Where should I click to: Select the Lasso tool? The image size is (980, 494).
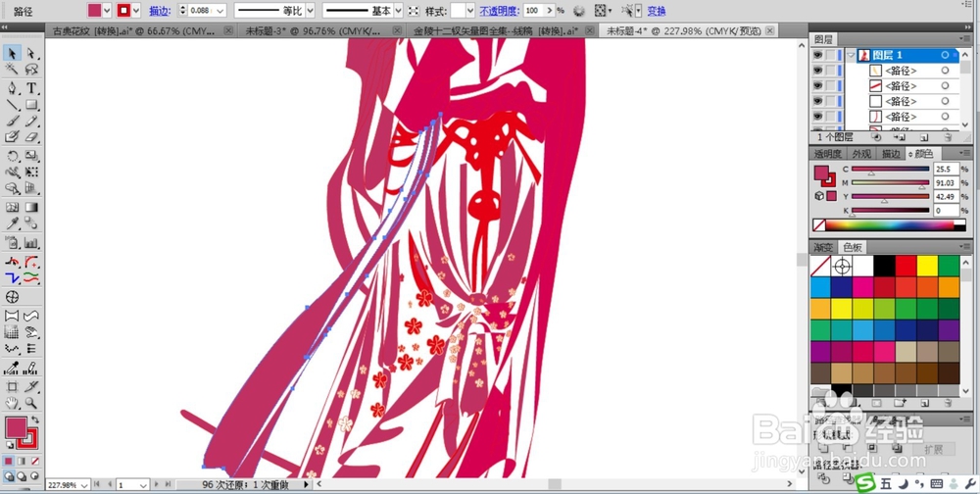click(x=30, y=70)
